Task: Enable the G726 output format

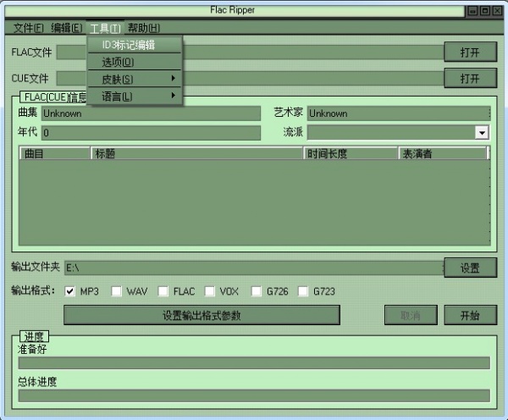Action: [x=257, y=291]
